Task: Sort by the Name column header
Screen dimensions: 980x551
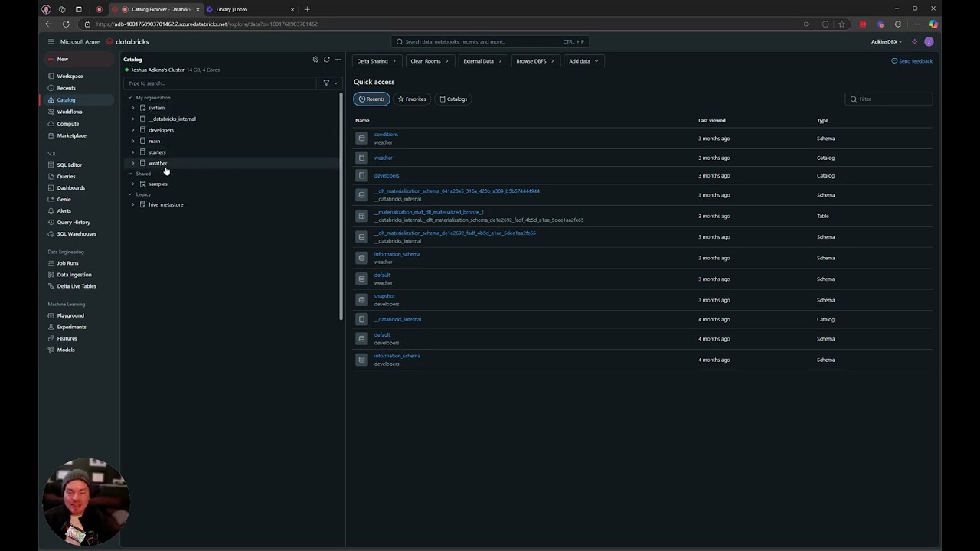Action: point(362,120)
